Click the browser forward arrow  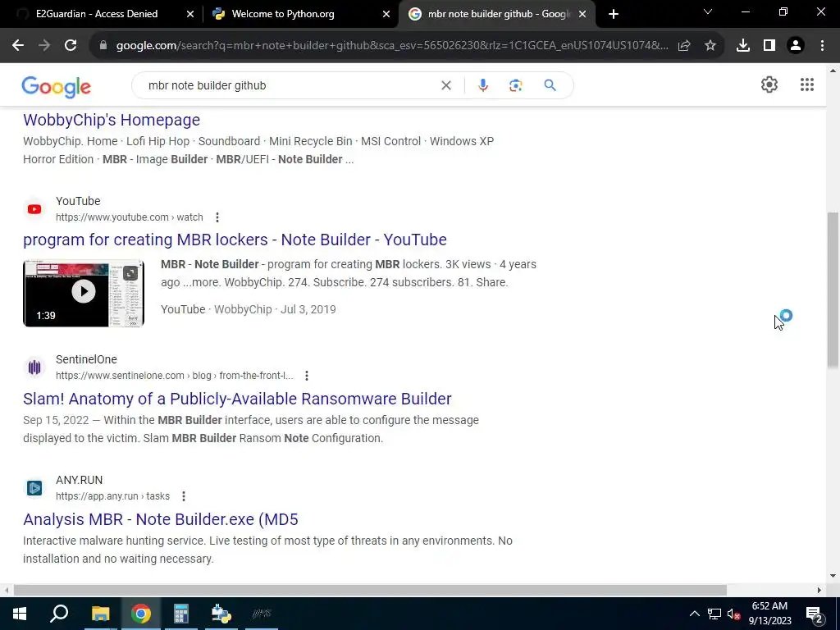[x=44, y=46]
